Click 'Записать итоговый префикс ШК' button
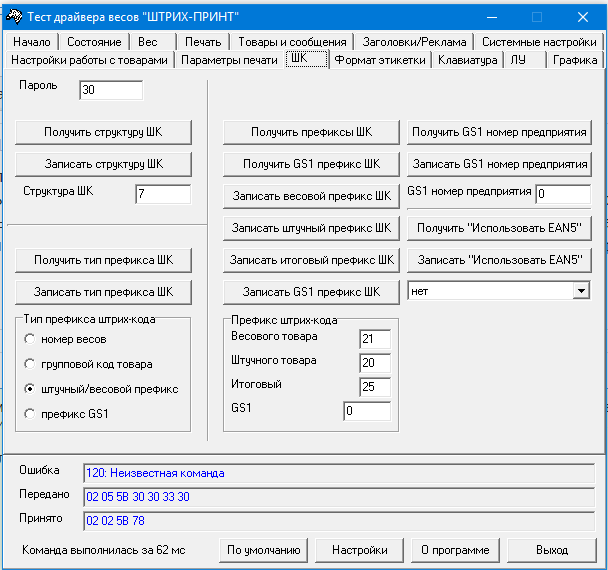This screenshot has width=608, height=570. 311,260
